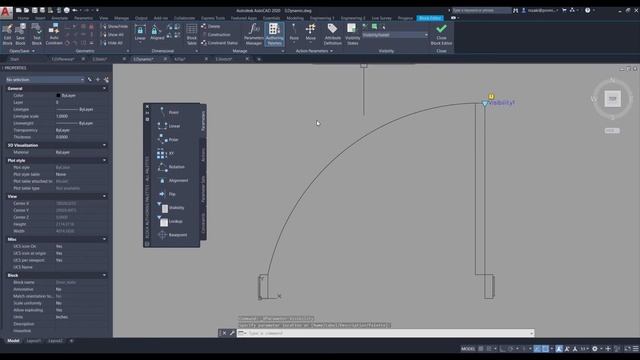Click Close Block Editor
The image size is (640, 360).
pos(441,34)
